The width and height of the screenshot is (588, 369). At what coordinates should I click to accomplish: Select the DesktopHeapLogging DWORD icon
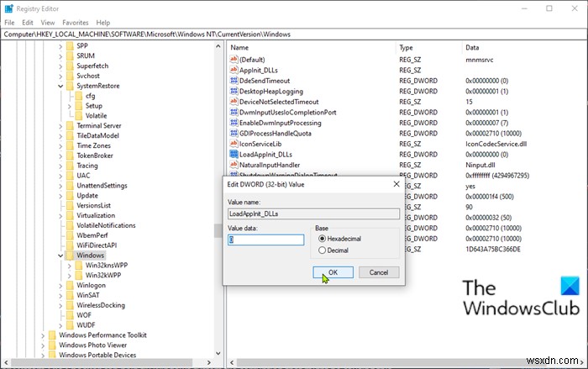[x=234, y=91]
